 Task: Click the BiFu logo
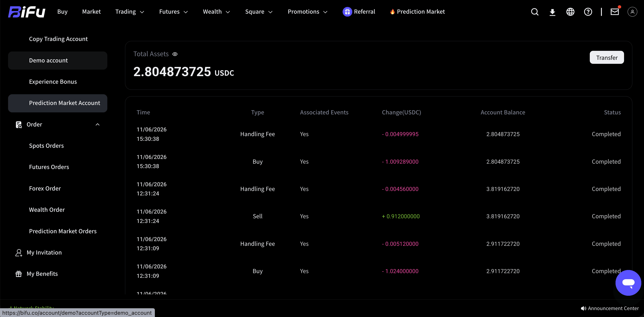(26, 12)
